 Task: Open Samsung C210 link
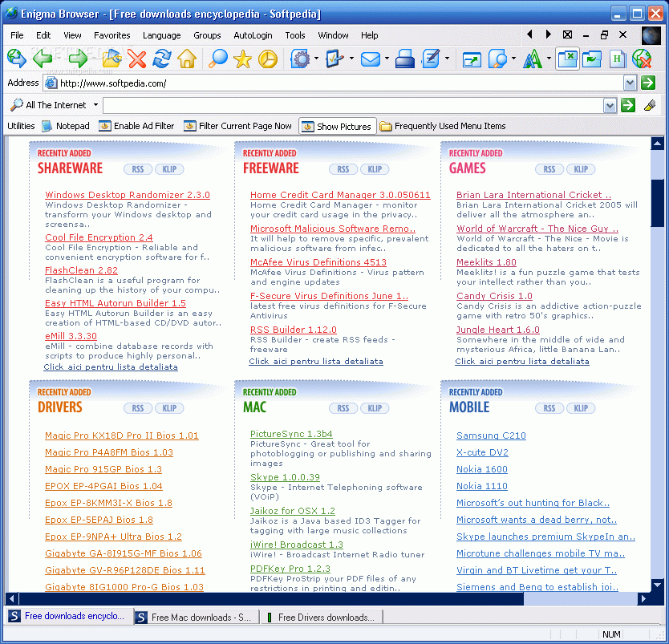491,435
